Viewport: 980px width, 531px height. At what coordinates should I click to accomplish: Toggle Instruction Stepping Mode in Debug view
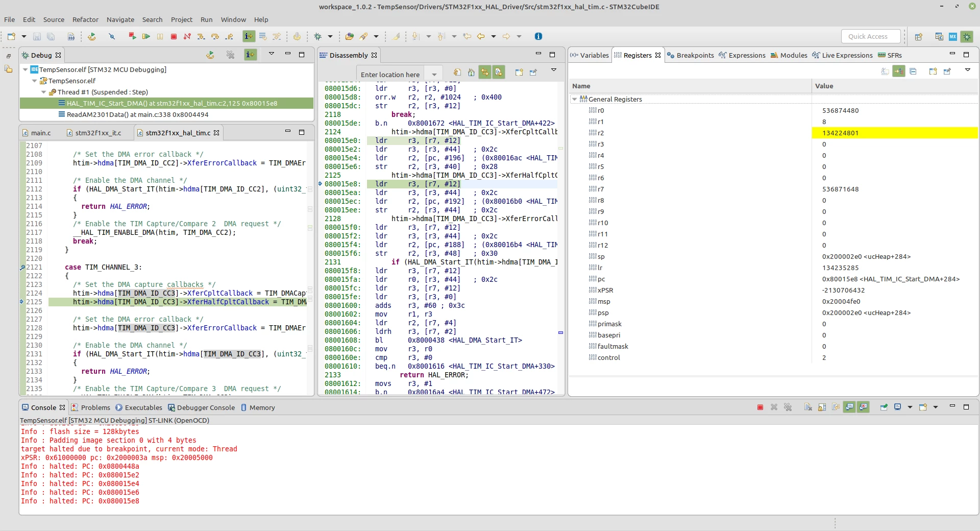coord(250,55)
